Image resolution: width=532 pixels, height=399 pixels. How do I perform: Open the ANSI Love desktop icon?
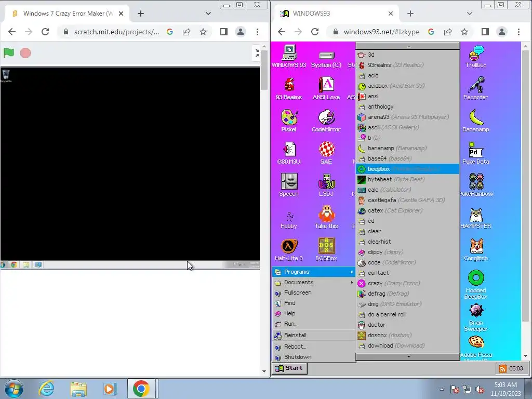tap(326, 88)
